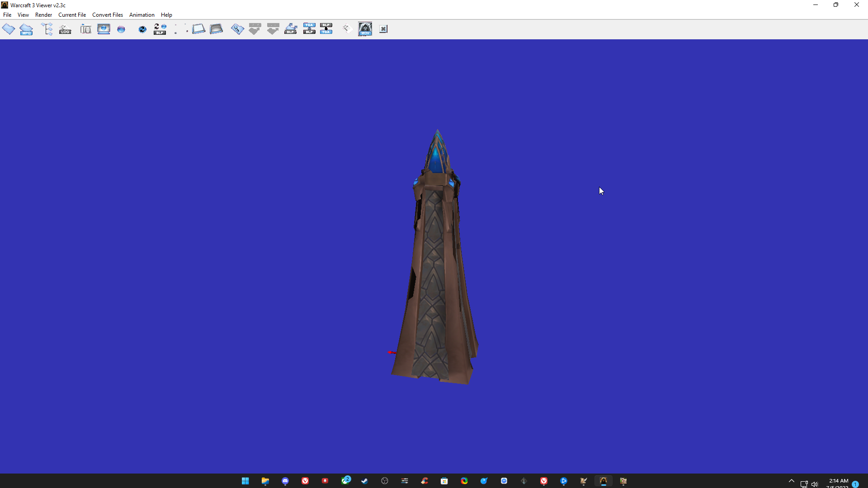Click the first grey convert arrow icon
The height and width of the screenshot is (488, 868).
[255, 29]
